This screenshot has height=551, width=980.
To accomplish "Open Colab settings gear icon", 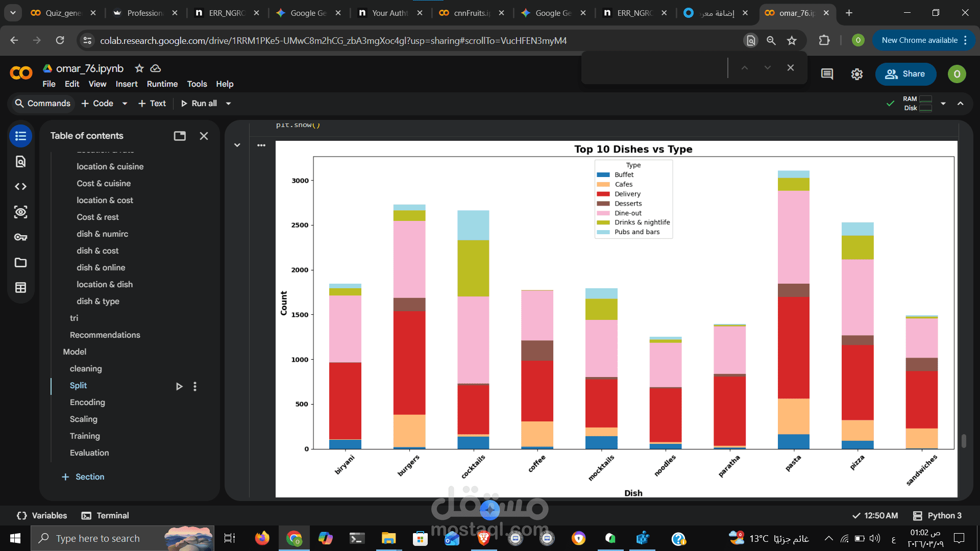I will click(x=857, y=74).
